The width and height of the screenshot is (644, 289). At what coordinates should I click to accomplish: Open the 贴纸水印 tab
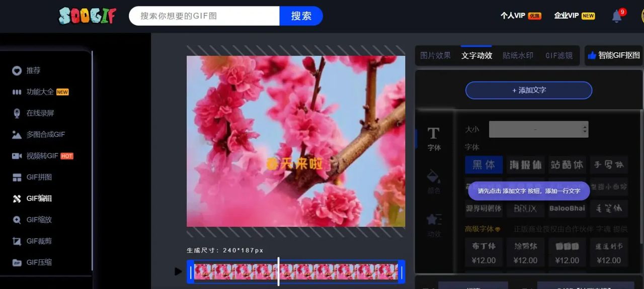(518, 55)
